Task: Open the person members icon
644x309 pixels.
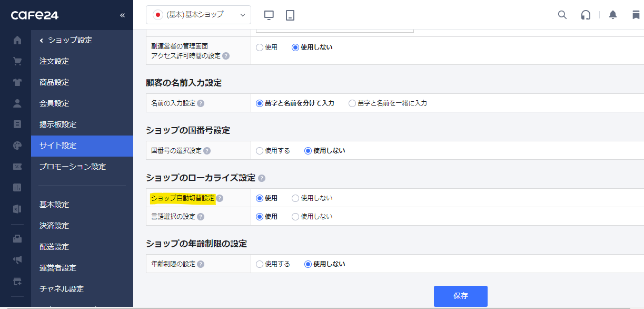Action: pos(17,103)
